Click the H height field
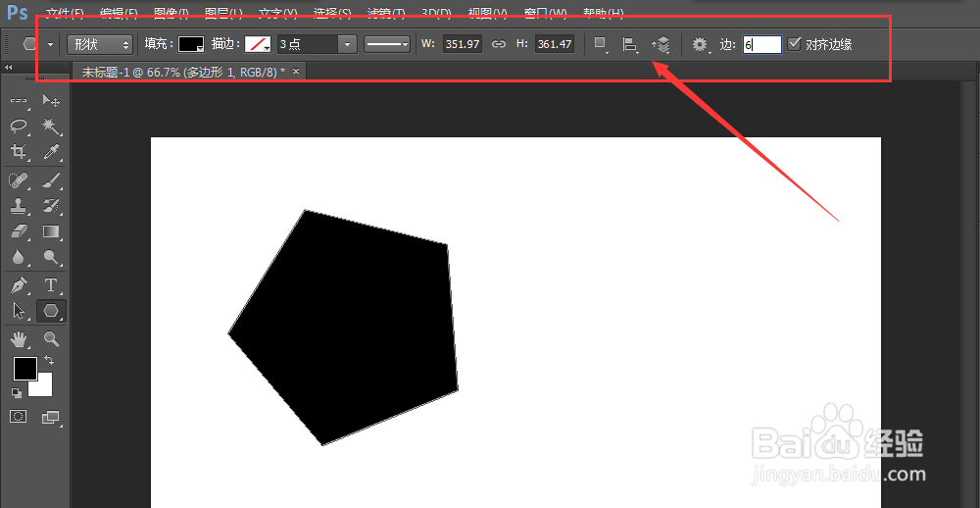 [555, 44]
